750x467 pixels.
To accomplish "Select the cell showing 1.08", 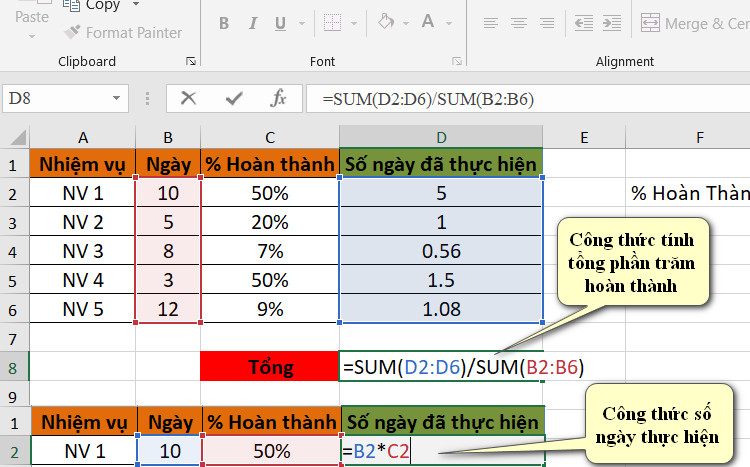I will point(441,309).
